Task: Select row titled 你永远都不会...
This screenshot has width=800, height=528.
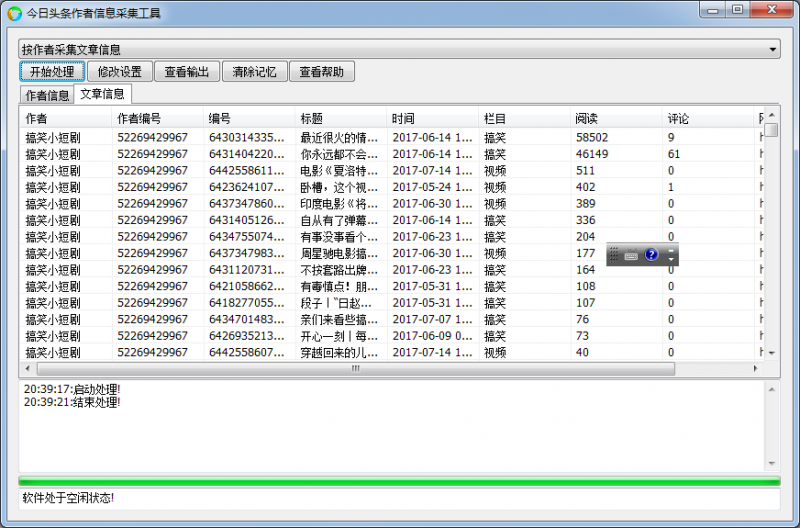Action: point(391,154)
